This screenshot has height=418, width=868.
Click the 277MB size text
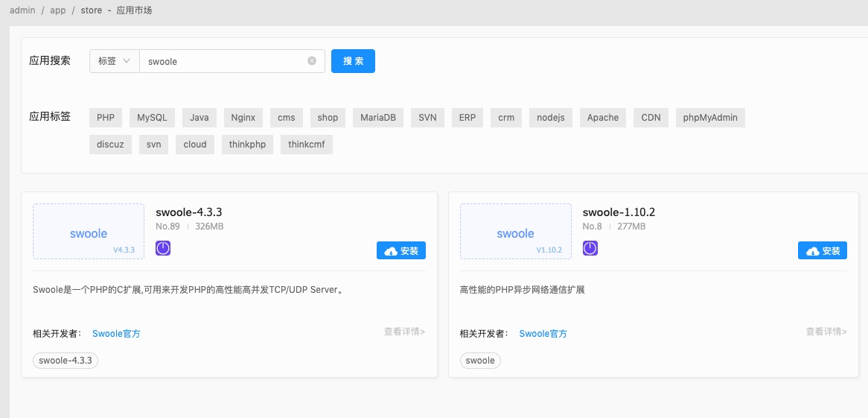point(631,227)
